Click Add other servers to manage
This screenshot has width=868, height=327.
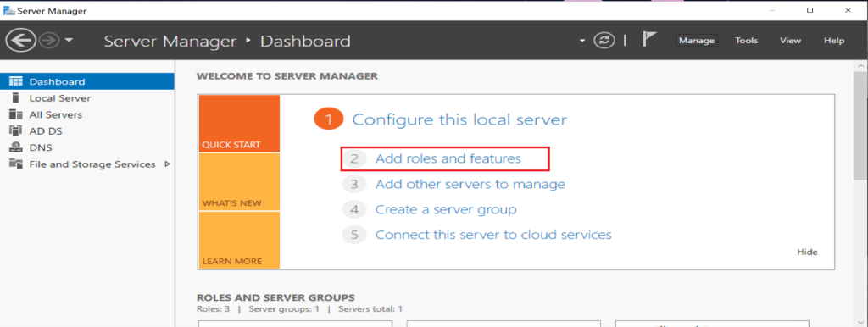point(470,184)
